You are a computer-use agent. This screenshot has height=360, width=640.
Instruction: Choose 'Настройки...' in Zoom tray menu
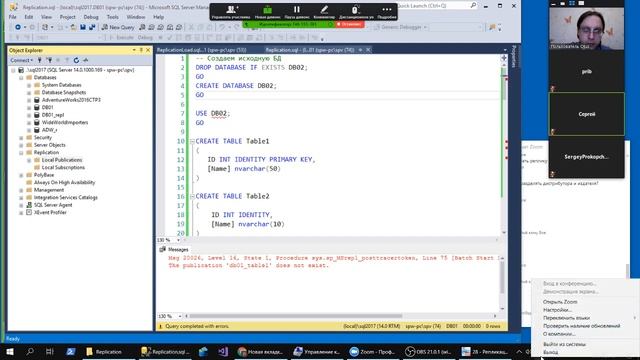(x=557, y=310)
